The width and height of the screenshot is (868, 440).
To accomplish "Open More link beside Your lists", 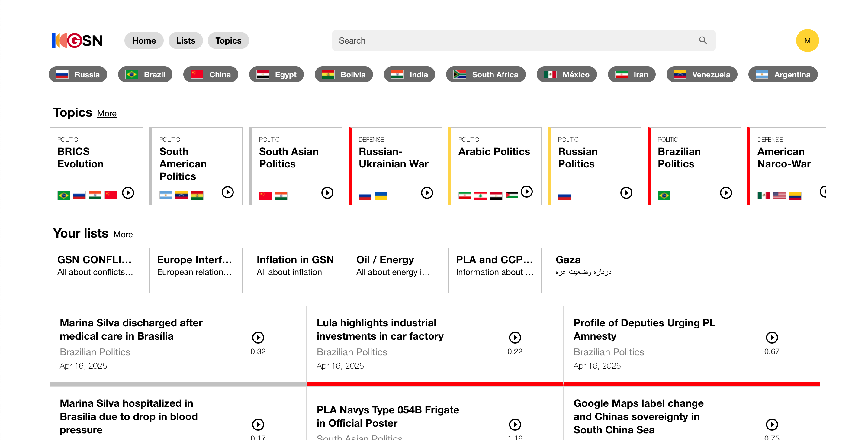I will click(123, 234).
